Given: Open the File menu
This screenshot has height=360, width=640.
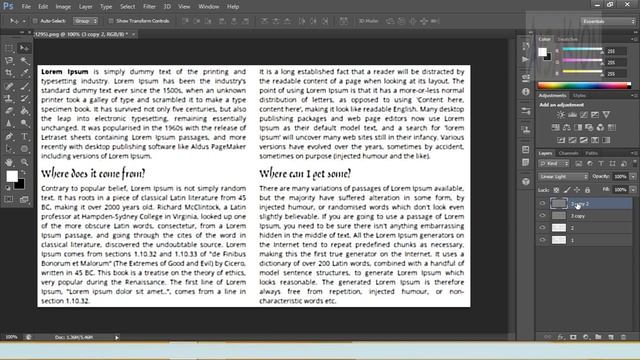Looking at the screenshot, I should point(26,7).
